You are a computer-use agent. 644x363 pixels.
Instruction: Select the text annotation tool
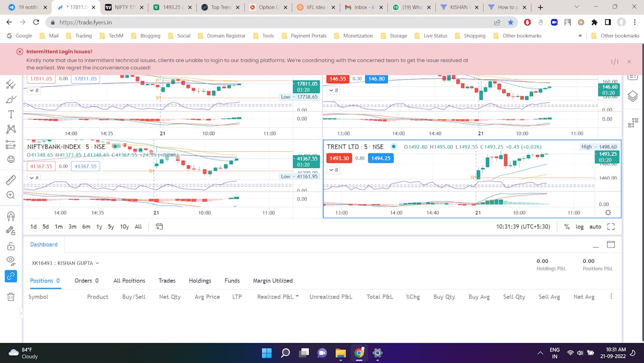click(11, 114)
